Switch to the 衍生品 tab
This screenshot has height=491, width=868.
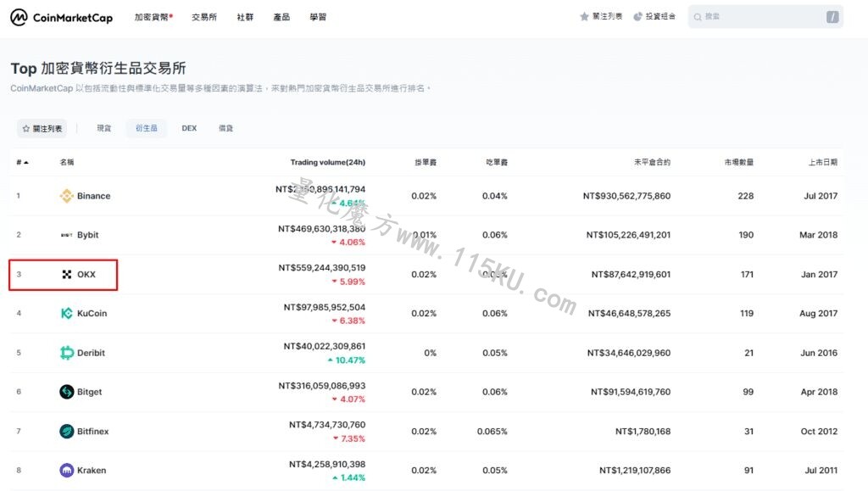coord(147,128)
